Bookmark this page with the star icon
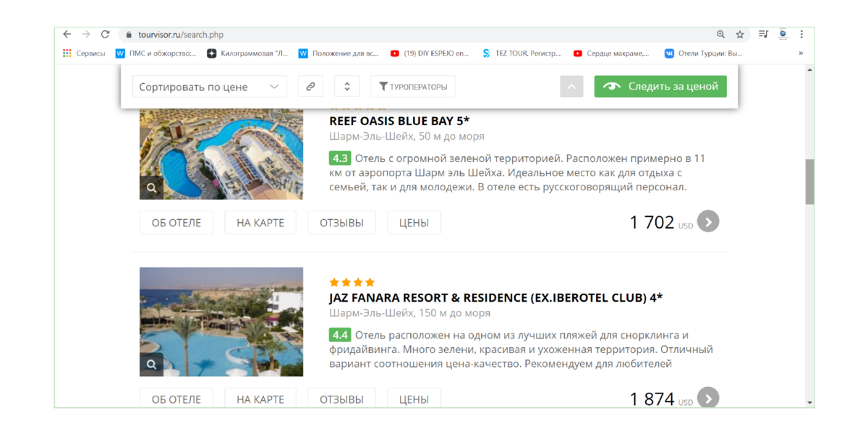The image size is (868, 434). [740, 34]
